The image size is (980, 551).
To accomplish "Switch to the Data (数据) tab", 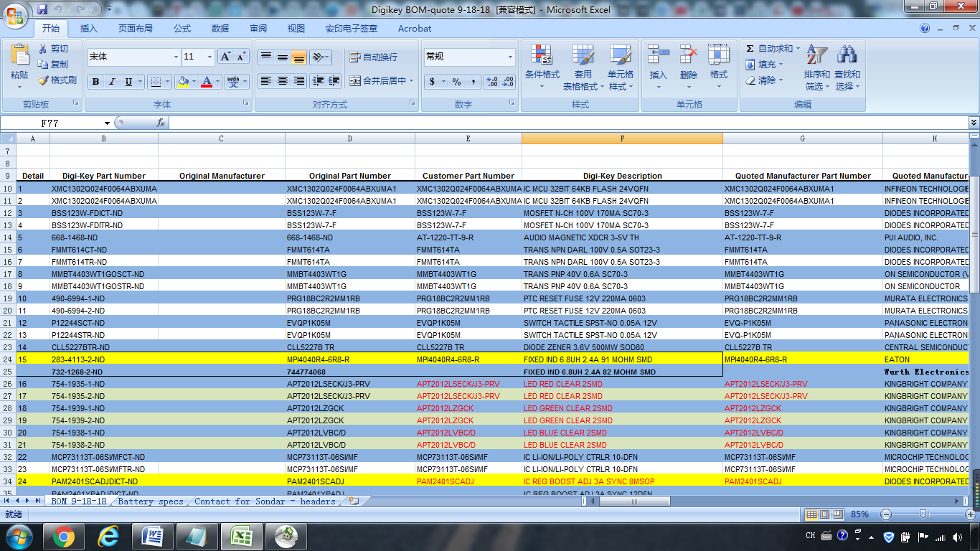I will [220, 29].
